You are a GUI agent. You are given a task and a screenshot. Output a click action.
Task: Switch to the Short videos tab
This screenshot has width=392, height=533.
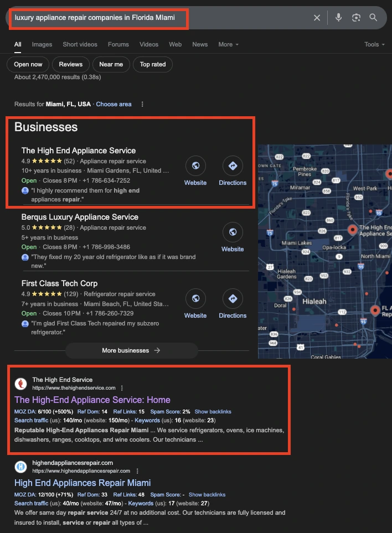(80, 44)
